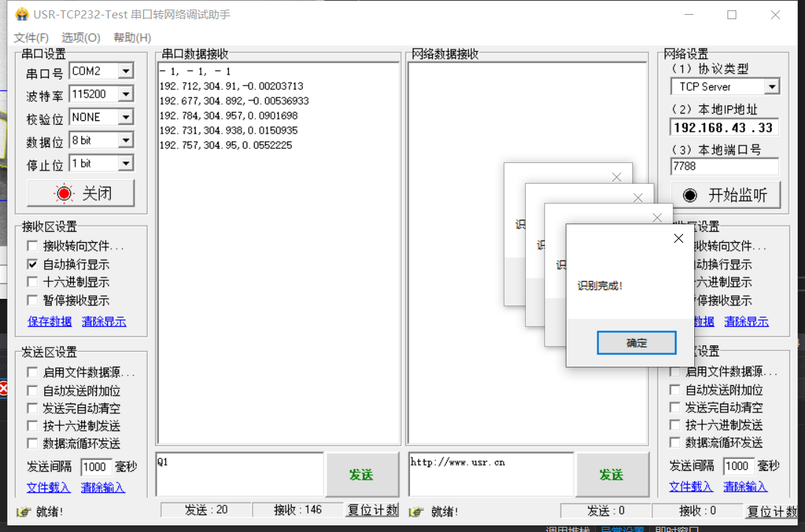The width and height of the screenshot is (805, 532).
Task: Click the app logo in the title bar
Action: pos(21,14)
